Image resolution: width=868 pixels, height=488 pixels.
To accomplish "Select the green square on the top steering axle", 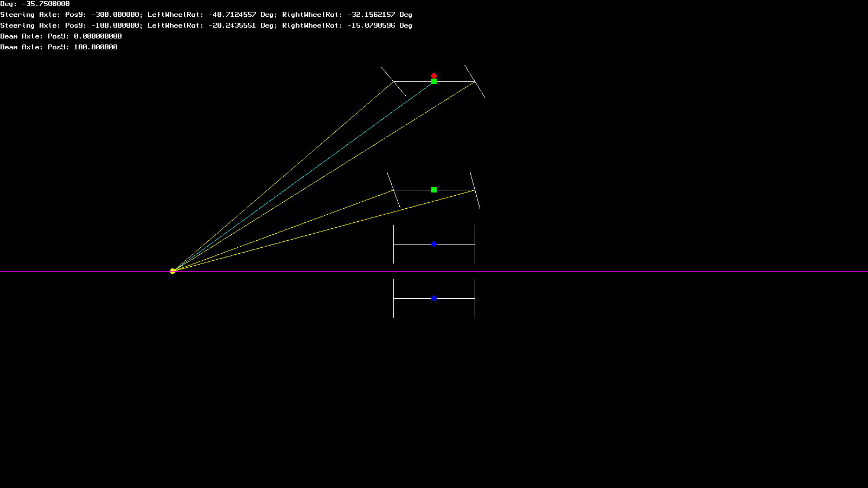I will [x=434, y=81].
